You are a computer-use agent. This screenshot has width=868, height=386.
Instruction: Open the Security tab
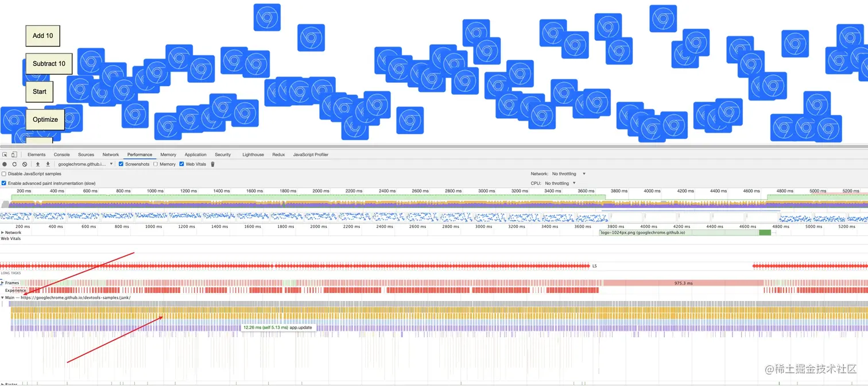pyautogui.click(x=223, y=155)
